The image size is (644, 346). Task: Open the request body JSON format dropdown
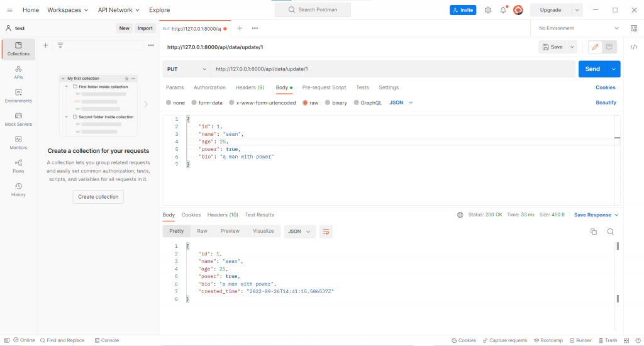(x=401, y=103)
